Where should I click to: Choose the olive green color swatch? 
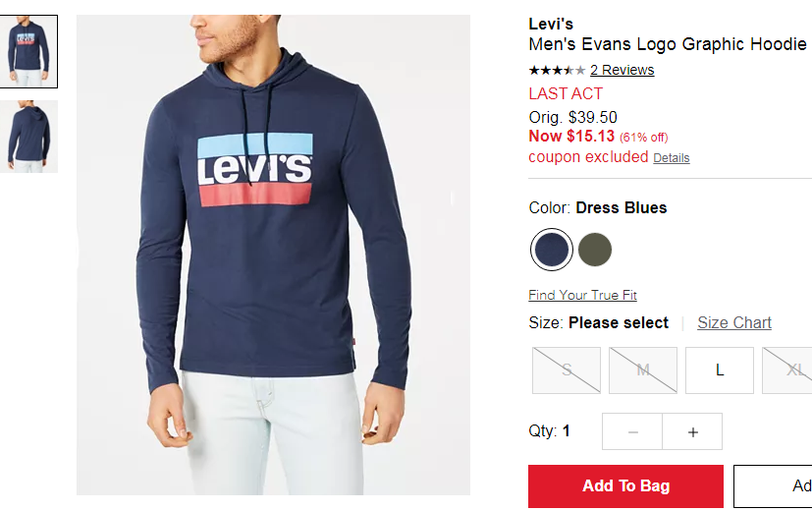594,250
